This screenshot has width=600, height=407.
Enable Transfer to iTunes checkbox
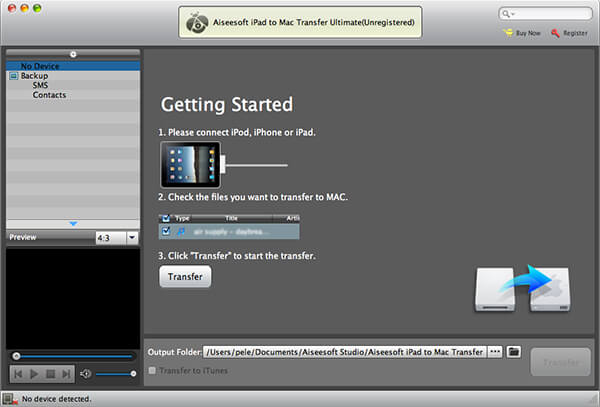152,370
